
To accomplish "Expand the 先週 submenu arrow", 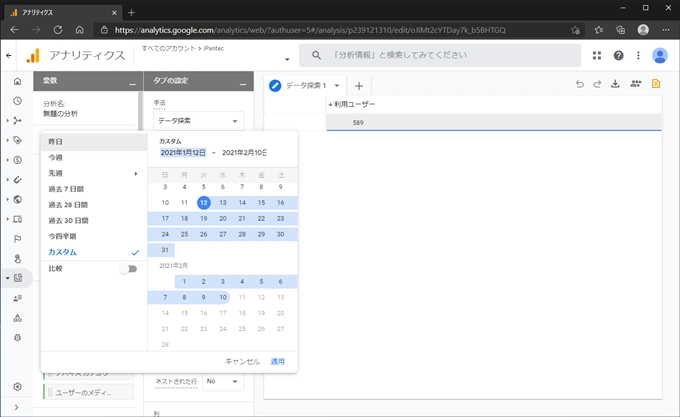I will 136,173.
